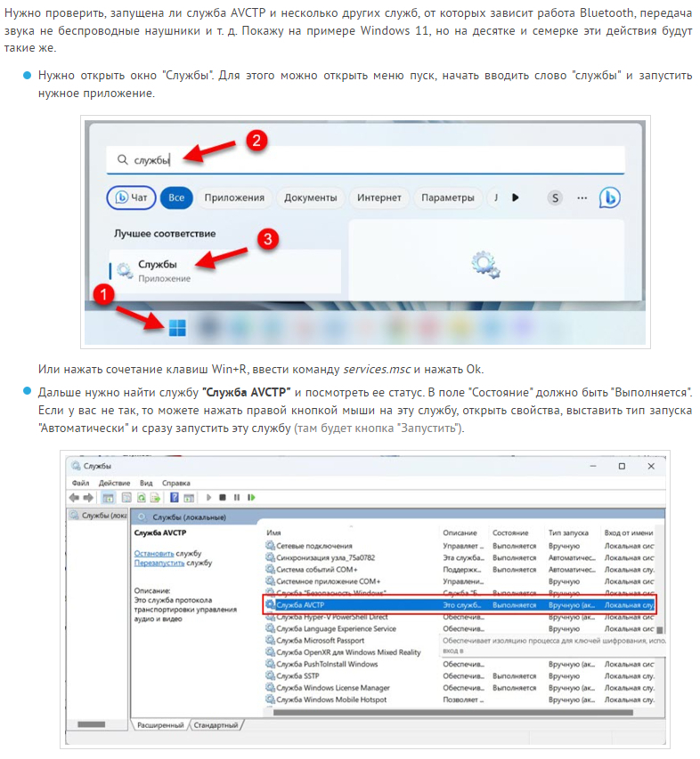
Task: Click the user avatar S icon
Action: pyautogui.click(x=556, y=198)
